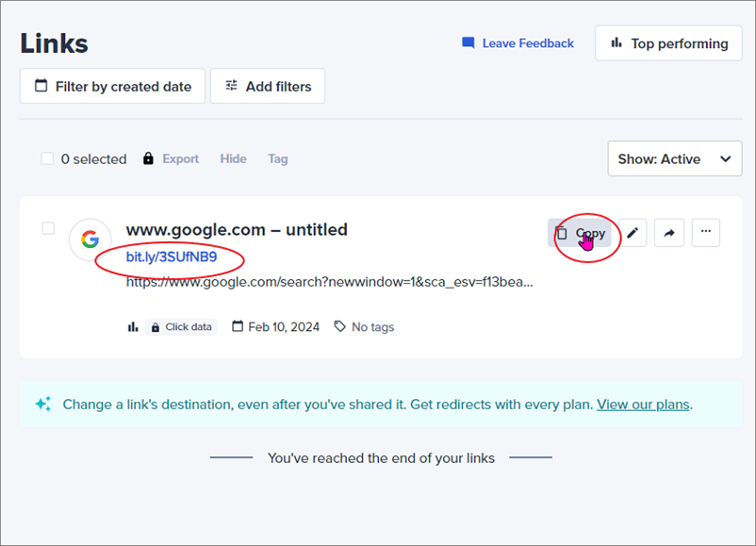Open Filter by created date
Image resolution: width=756 pixels, height=546 pixels.
(x=112, y=87)
